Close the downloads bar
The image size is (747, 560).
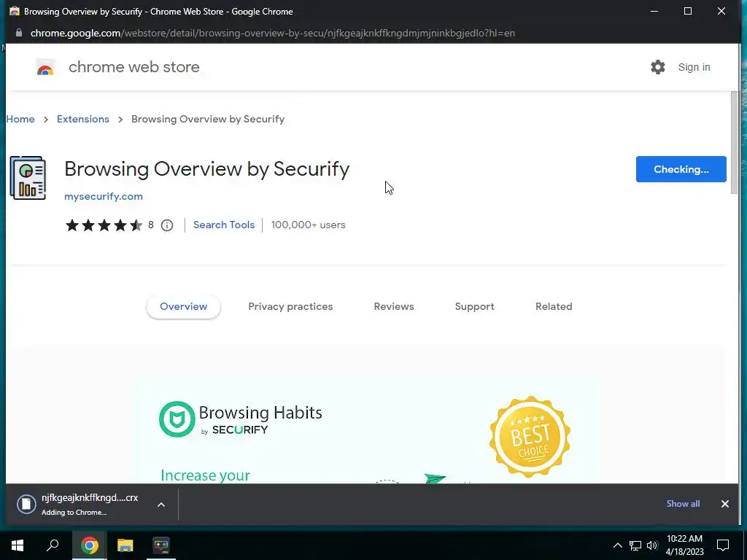click(724, 504)
